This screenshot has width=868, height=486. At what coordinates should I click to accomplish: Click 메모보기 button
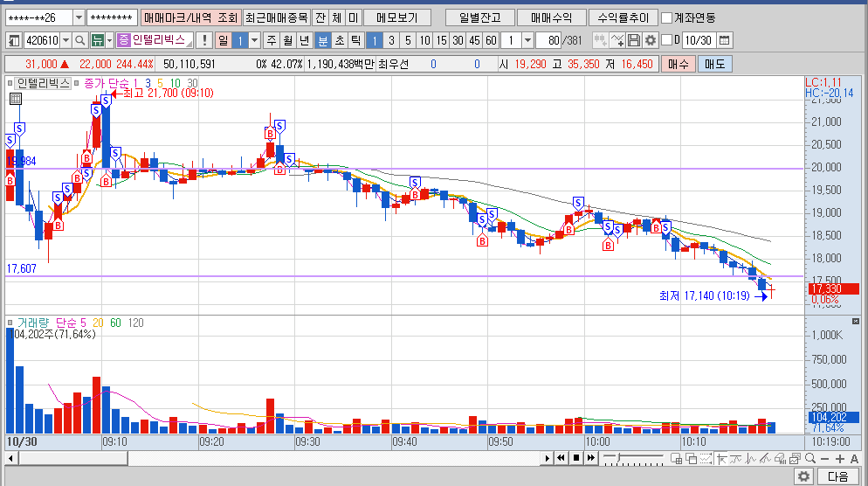click(397, 17)
